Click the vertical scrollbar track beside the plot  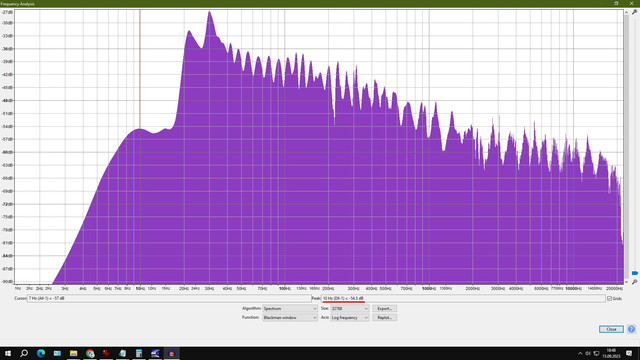626,147
